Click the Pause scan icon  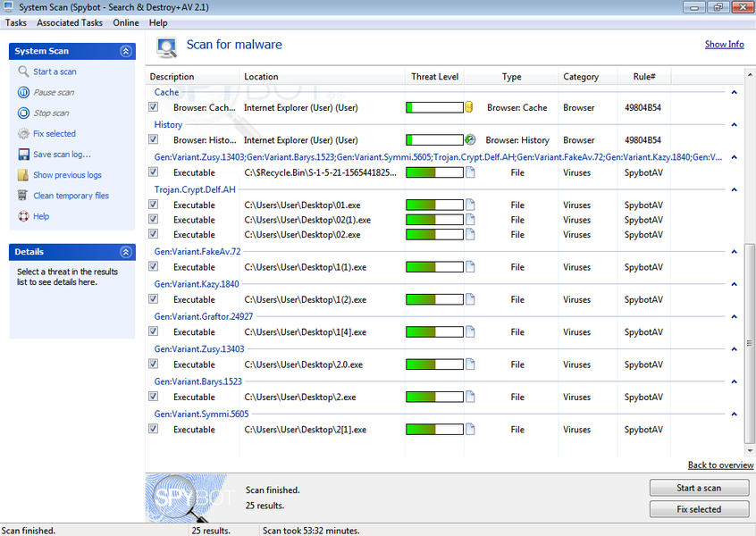tap(23, 92)
